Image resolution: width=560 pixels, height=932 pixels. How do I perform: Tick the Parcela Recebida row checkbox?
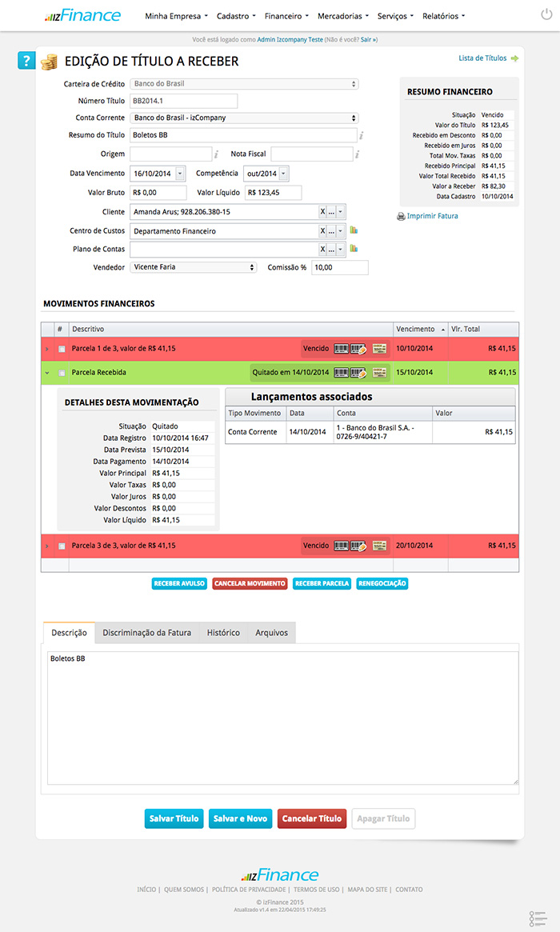62,373
